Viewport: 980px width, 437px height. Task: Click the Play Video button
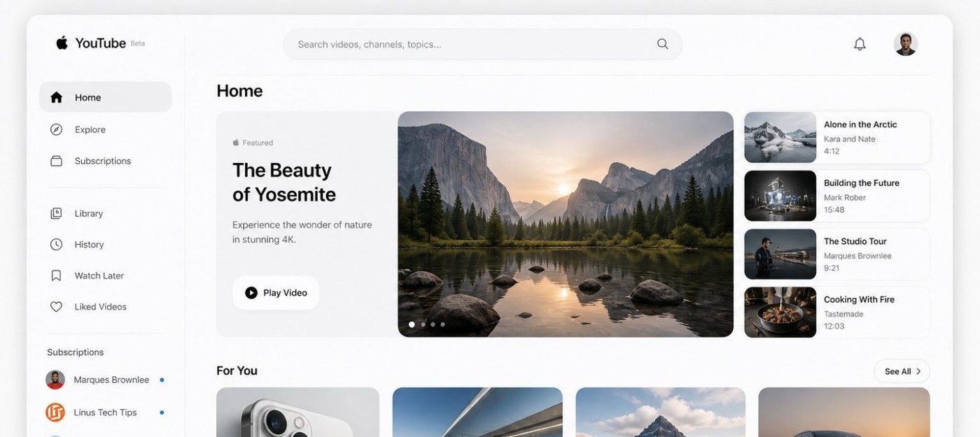pos(276,293)
